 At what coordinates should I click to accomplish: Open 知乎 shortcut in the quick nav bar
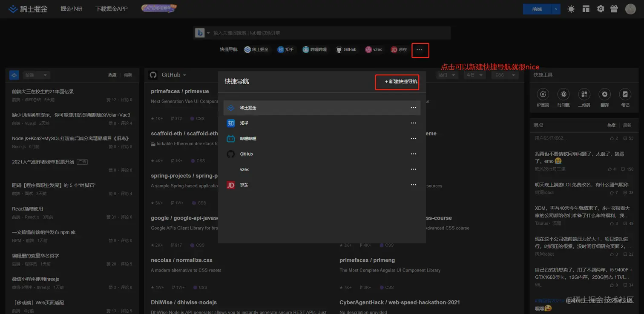(x=285, y=50)
